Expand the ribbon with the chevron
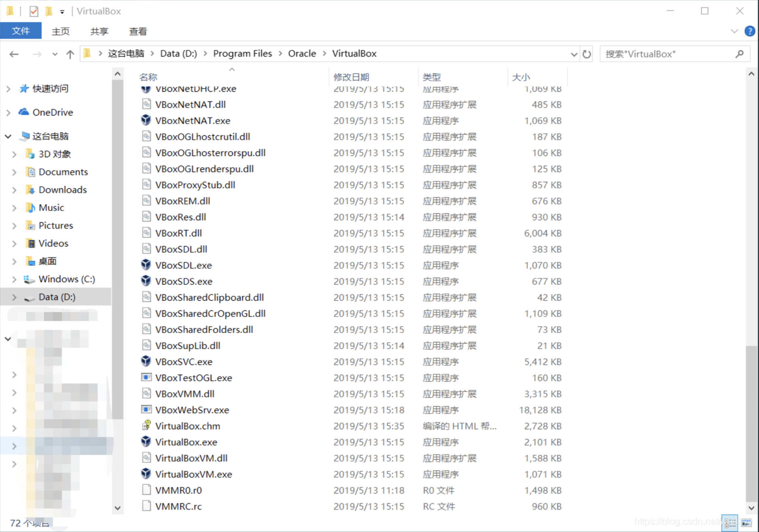 pyautogui.click(x=734, y=31)
